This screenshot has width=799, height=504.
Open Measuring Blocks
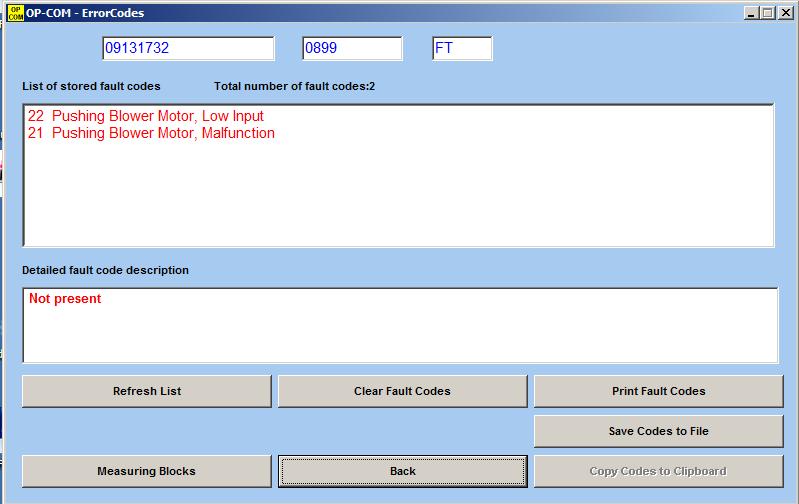[x=146, y=471]
